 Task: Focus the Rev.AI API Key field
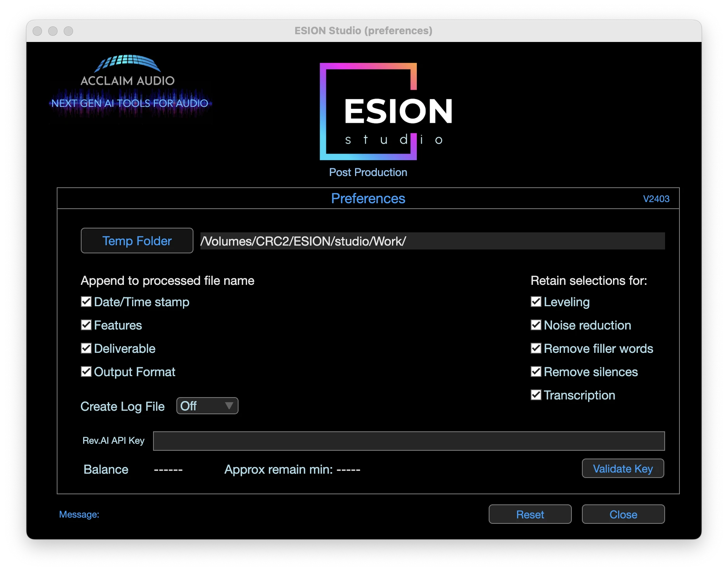pos(409,441)
